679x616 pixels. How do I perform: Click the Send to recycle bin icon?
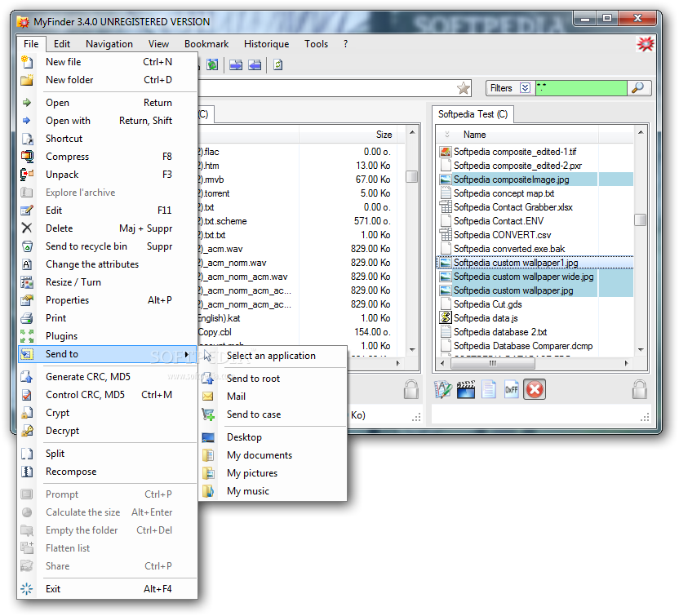pyautogui.click(x=27, y=246)
